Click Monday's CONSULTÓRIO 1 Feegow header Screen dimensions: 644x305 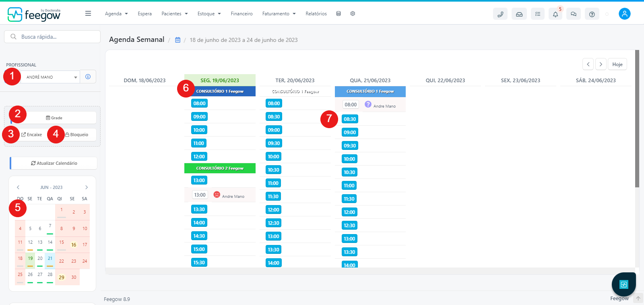point(220,91)
